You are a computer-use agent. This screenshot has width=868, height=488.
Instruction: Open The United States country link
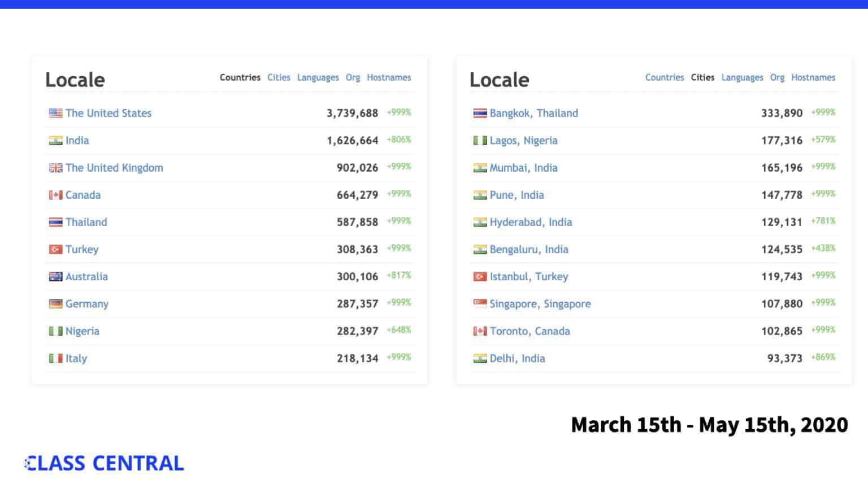point(108,113)
